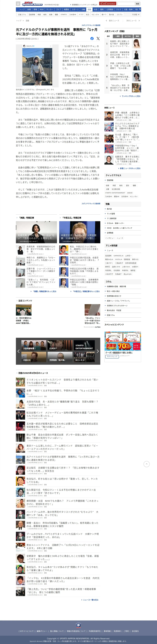
Task: Open 記者コラム in sub-navigation
Action: (22, 14)
